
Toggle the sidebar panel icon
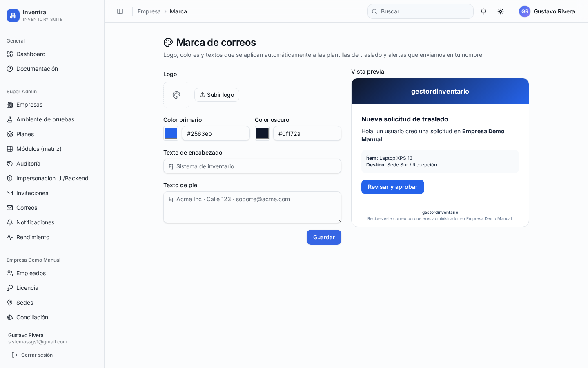coord(120,11)
